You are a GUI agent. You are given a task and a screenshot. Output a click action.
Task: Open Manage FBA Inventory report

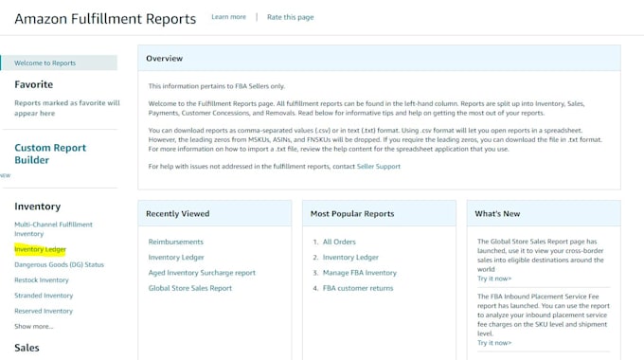pos(360,273)
